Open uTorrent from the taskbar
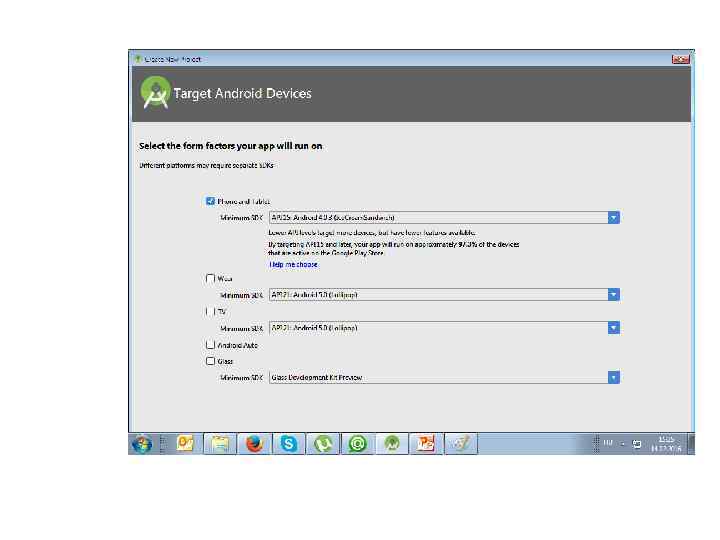The image size is (720, 540). click(x=323, y=444)
